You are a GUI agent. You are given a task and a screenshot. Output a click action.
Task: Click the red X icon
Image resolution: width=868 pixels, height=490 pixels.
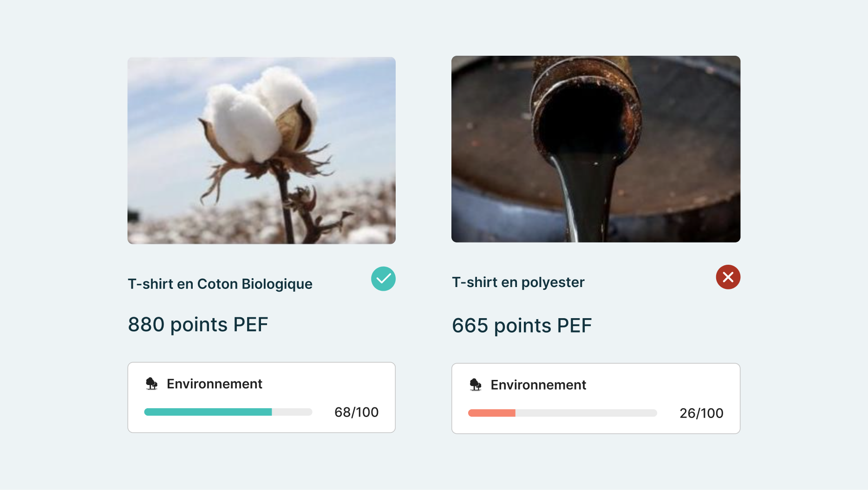point(728,277)
